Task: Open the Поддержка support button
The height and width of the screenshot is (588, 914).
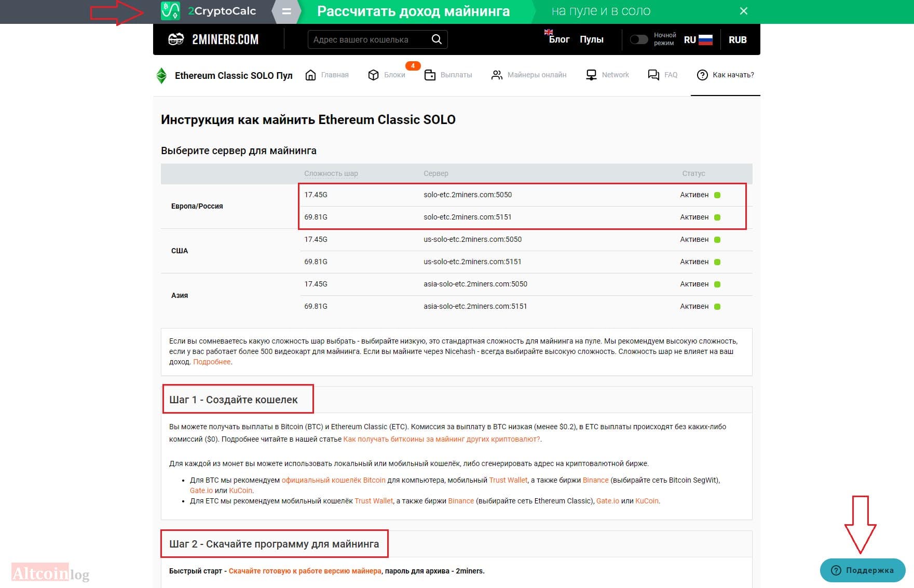Action: (x=863, y=570)
